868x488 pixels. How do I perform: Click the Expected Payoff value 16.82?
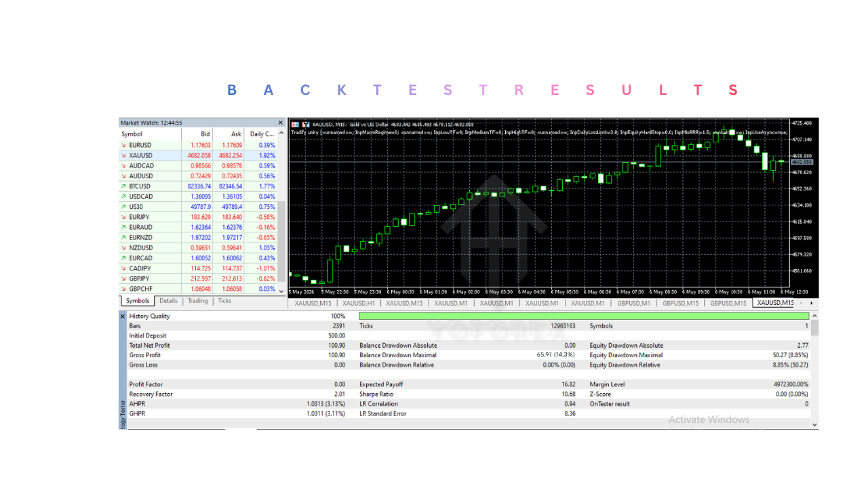tap(569, 384)
